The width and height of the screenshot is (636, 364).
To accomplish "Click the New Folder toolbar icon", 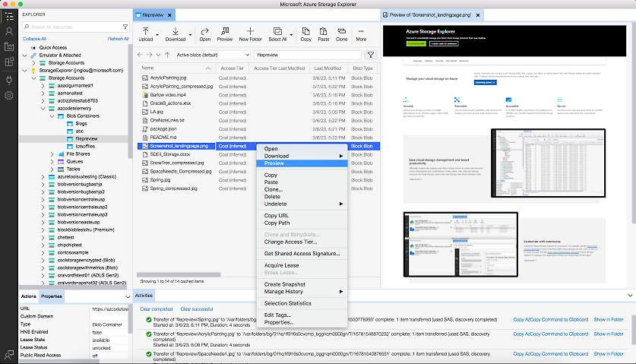I will pyautogui.click(x=250, y=31).
